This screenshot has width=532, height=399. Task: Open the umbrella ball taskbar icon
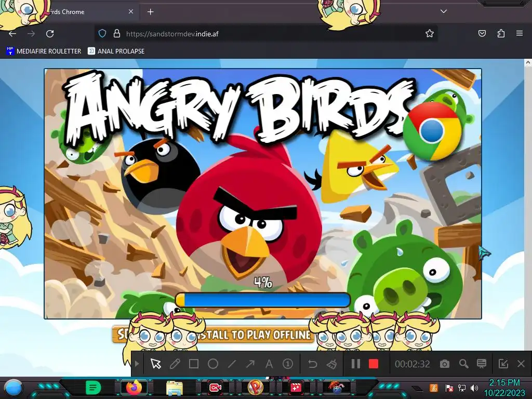tap(336, 388)
